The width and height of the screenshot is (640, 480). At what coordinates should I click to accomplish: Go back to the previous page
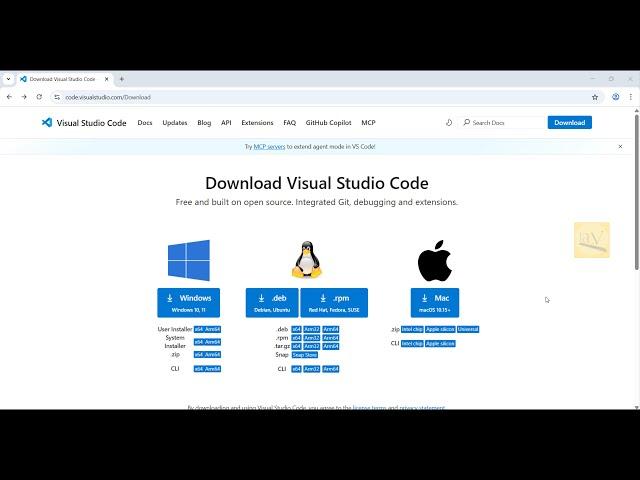pyautogui.click(x=9, y=97)
